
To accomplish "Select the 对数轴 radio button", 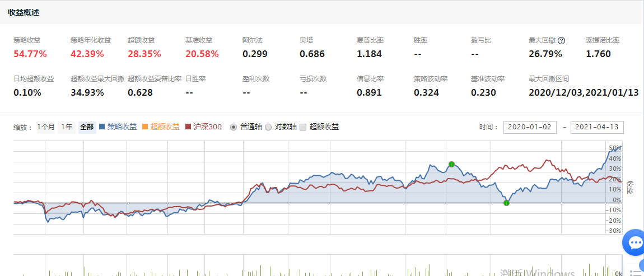I will 268,127.
